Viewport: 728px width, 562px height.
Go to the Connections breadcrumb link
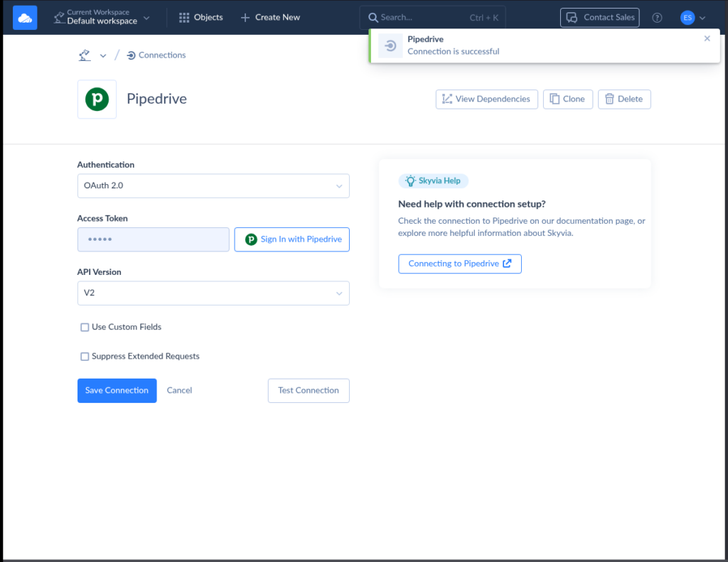(156, 55)
